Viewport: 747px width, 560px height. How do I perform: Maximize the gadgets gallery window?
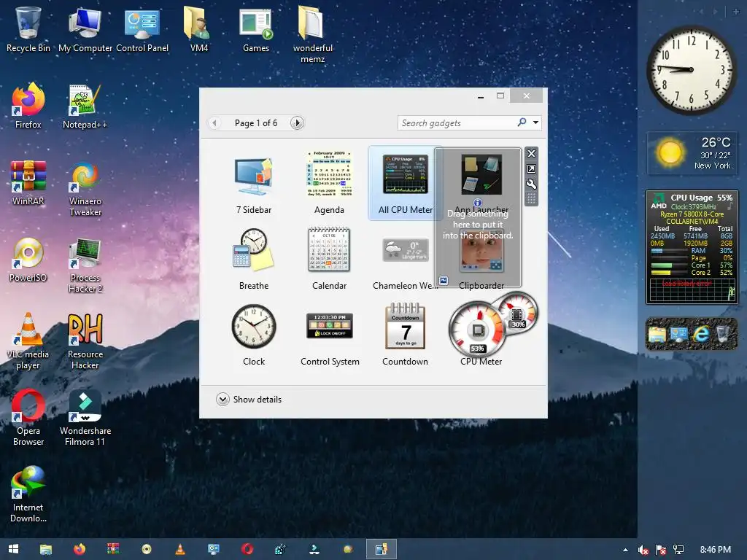point(500,96)
